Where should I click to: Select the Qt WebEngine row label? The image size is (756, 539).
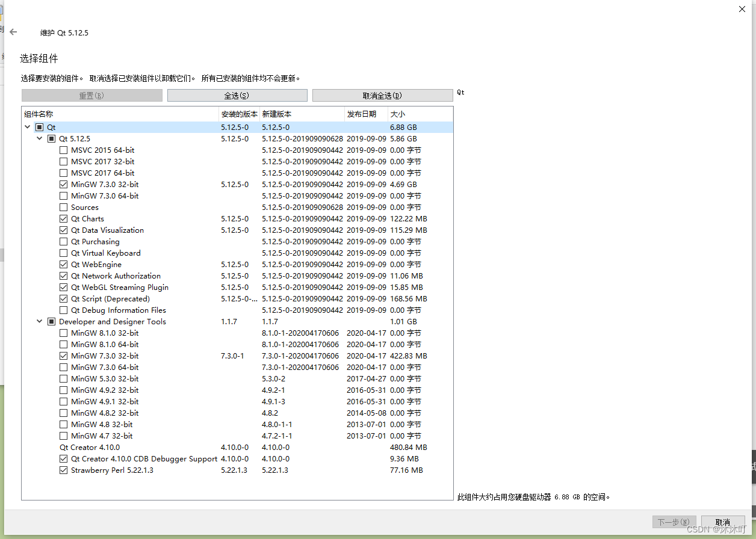coord(96,265)
